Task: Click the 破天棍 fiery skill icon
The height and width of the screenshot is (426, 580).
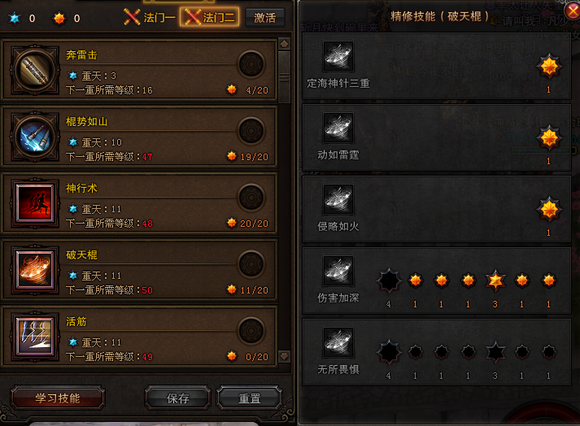Action: tap(35, 270)
